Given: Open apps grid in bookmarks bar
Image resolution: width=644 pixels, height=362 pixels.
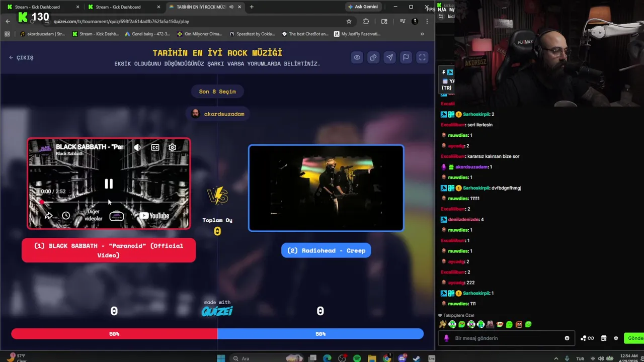Looking at the screenshot, I should tap(7, 34).
